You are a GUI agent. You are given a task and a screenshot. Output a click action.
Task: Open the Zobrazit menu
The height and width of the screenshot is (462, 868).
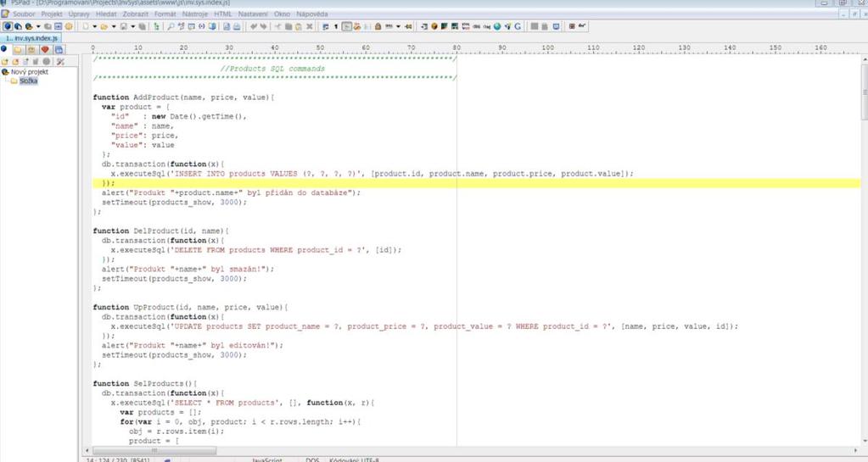point(136,14)
